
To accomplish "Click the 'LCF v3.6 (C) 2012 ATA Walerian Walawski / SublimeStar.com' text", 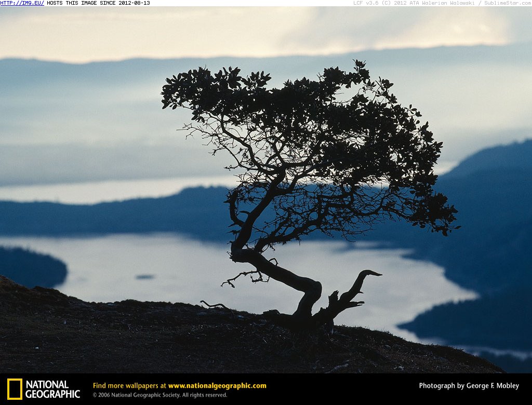I will (443, 3).
